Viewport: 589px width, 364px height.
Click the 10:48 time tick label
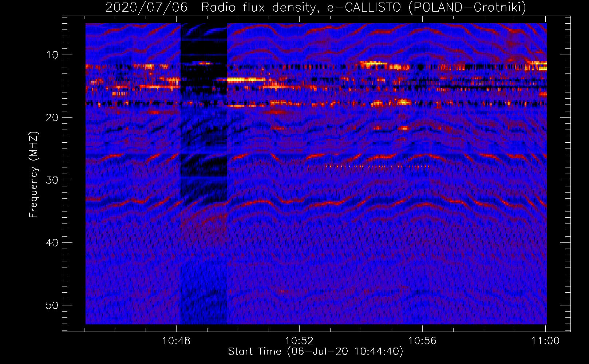(177, 341)
